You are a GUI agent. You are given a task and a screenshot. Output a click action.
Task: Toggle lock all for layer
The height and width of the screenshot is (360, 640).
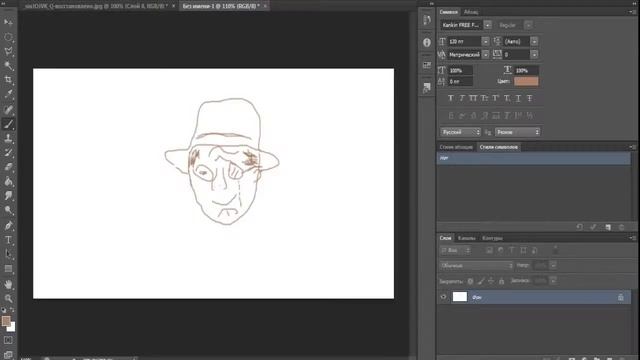click(x=502, y=281)
